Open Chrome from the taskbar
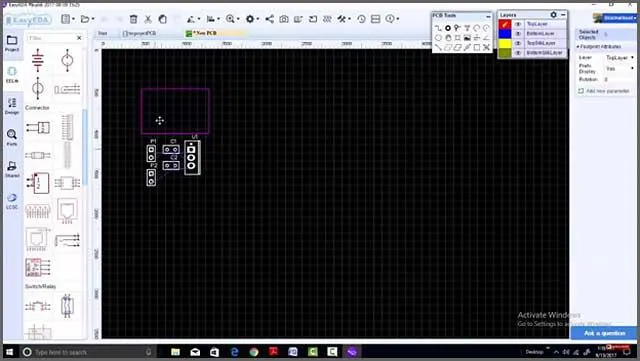Viewport: 640px width, 361px height. coord(254,352)
